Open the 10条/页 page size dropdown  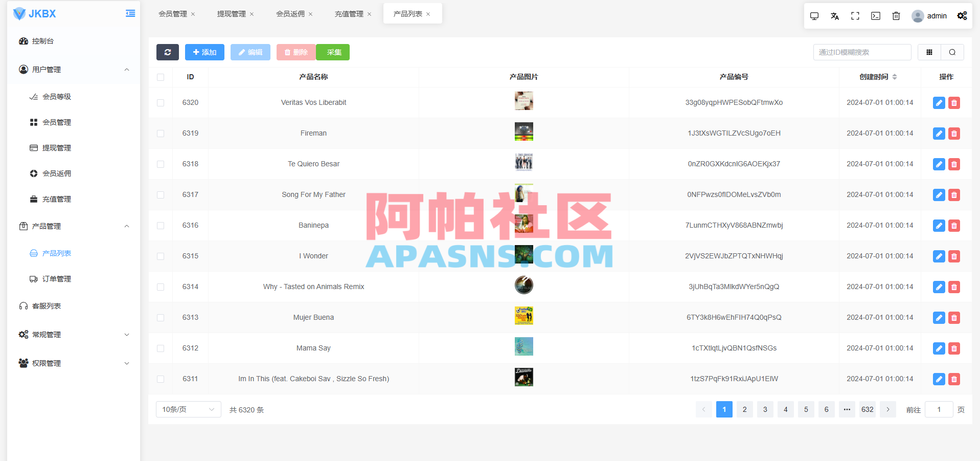[188, 409]
